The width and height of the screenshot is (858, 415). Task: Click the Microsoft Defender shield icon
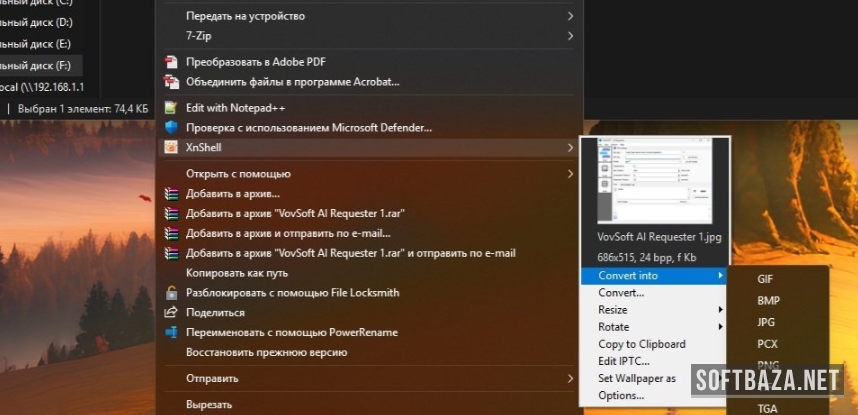point(171,127)
